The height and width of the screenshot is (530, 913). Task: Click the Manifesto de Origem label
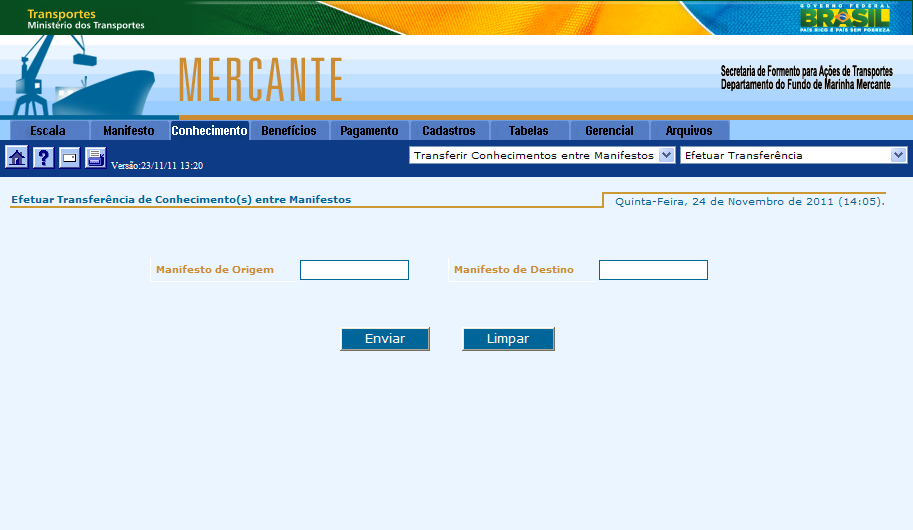pyautogui.click(x=215, y=270)
